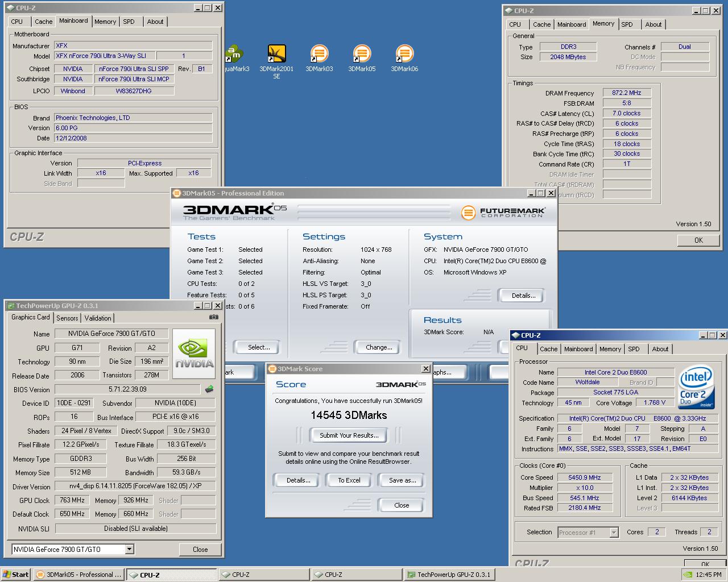Viewport: 728px width, 582px height.
Task: Export score To Excel
Action: tap(349, 480)
